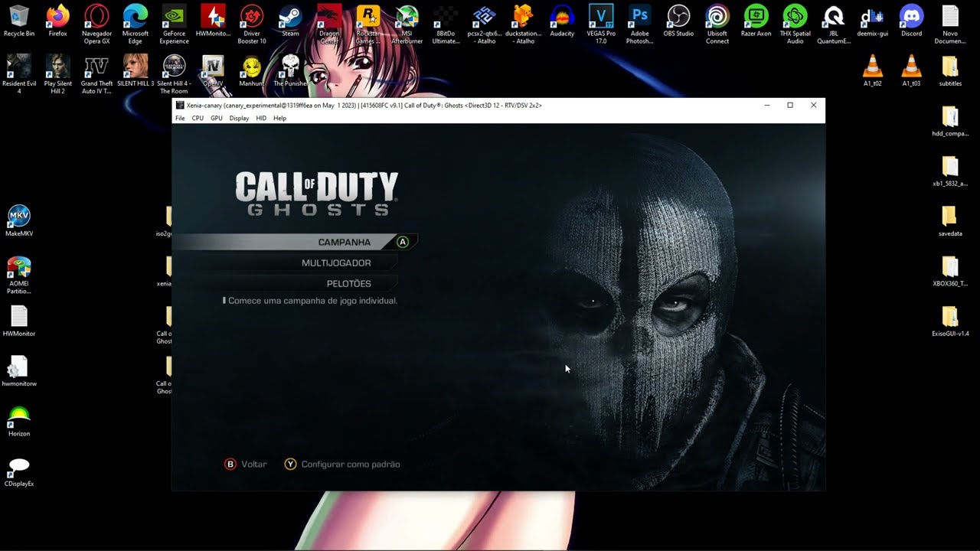
Task: Open Audacity from the desktop
Action: tap(562, 21)
